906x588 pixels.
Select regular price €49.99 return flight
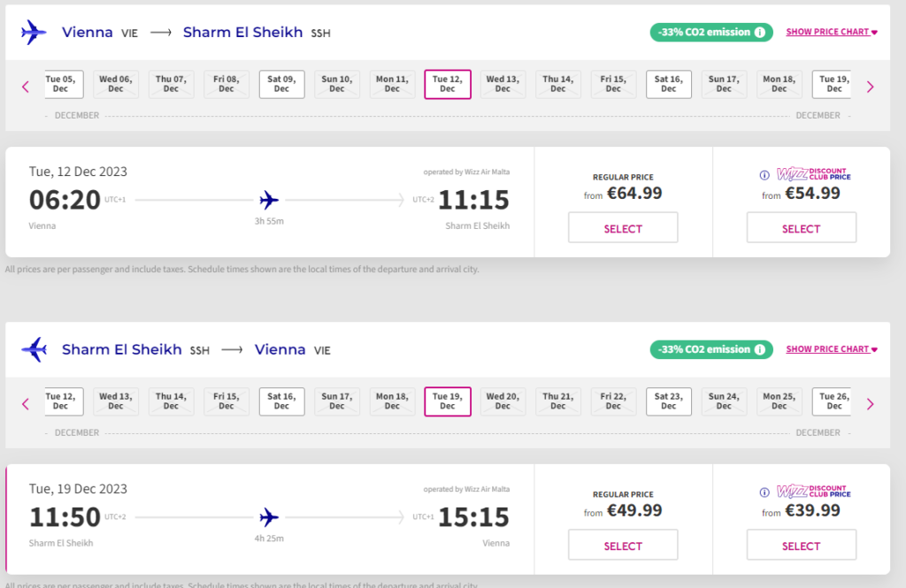(623, 546)
